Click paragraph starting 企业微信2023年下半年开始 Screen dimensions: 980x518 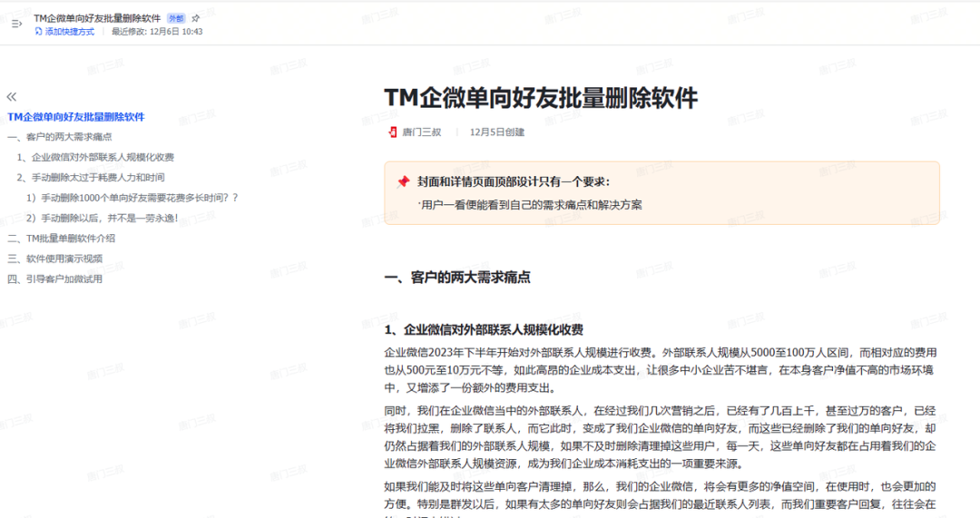click(x=661, y=370)
